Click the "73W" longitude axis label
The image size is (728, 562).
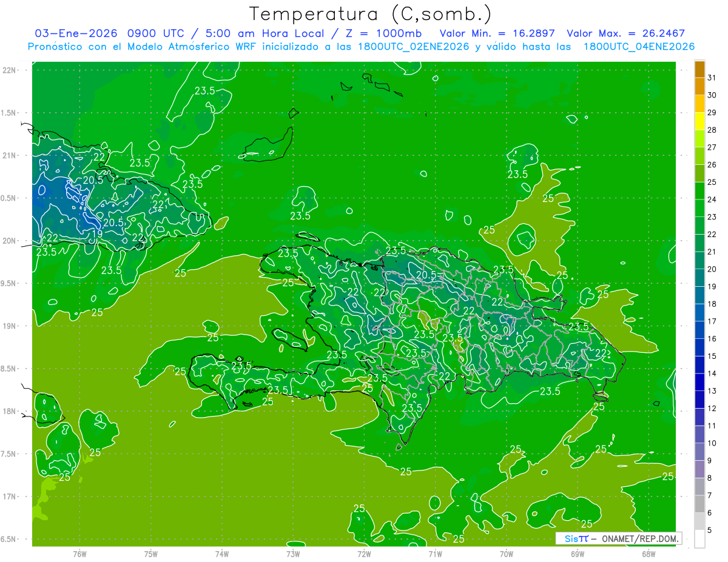tap(293, 554)
